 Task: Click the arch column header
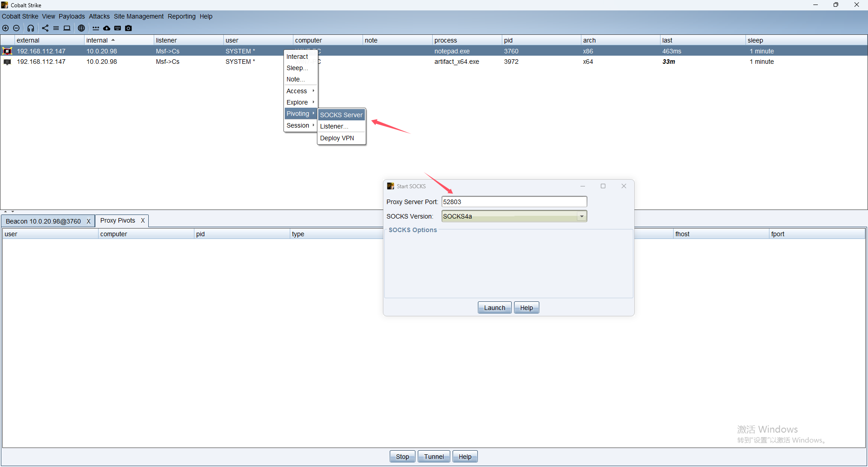click(x=621, y=40)
